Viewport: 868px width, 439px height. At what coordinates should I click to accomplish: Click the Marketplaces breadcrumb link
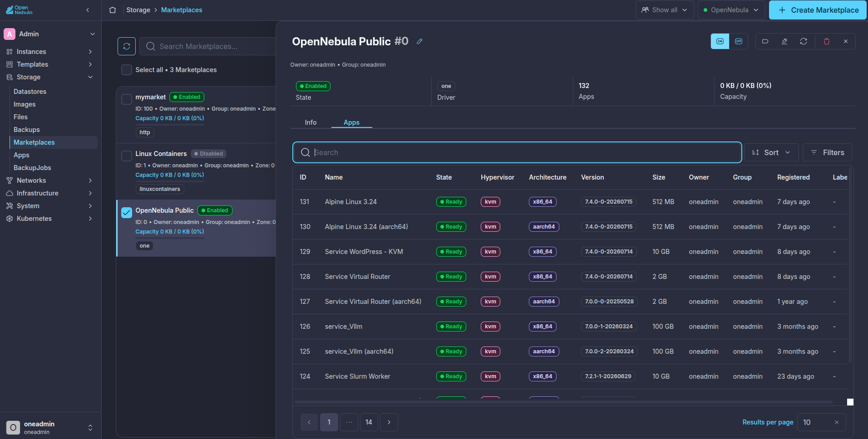[182, 10]
